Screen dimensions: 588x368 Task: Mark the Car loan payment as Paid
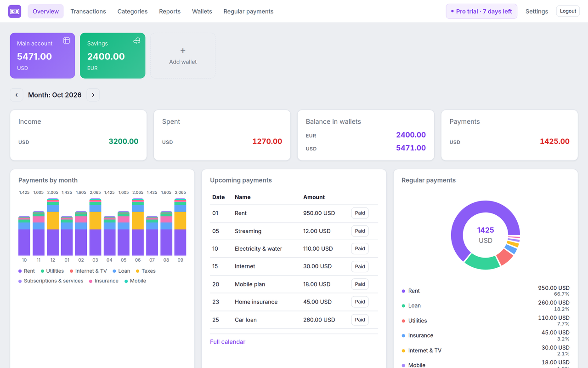point(360,320)
